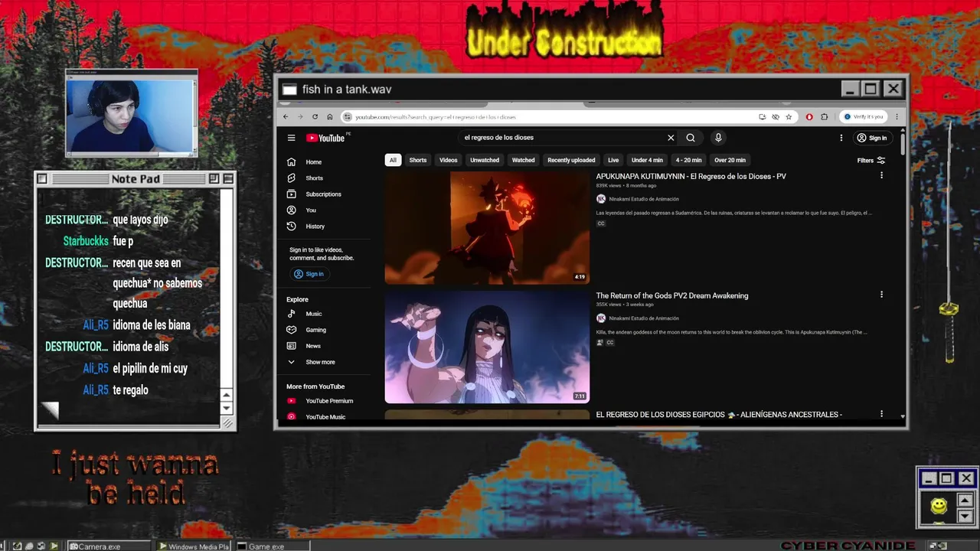Select the Live filter chip
This screenshot has width=980, height=551.
click(613, 160)
